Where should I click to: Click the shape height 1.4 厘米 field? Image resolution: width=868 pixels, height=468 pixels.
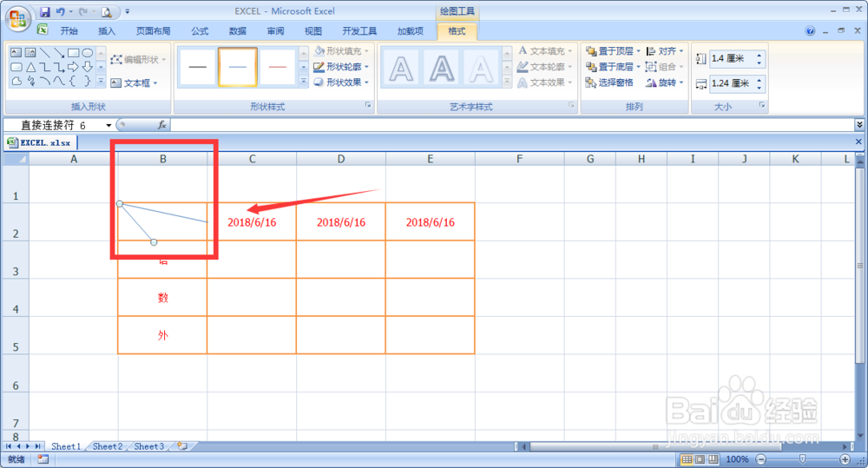point(733,58)
